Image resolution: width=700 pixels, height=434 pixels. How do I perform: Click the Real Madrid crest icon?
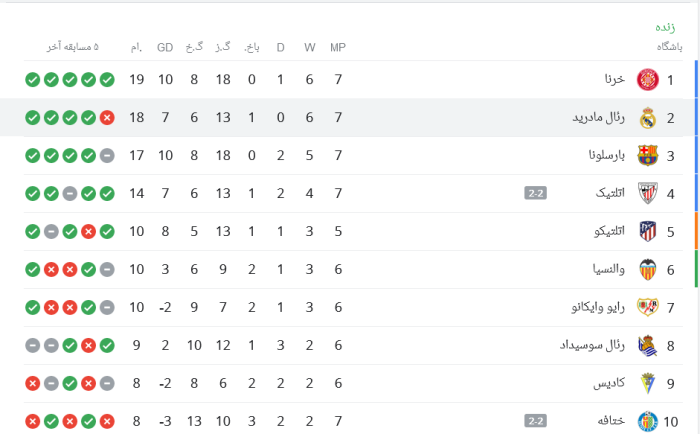647,118
